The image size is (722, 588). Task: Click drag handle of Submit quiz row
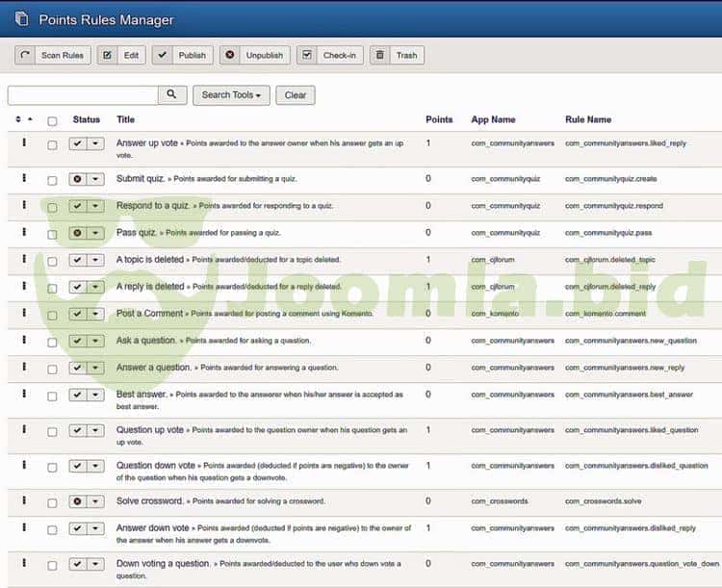click(x=24, y=178)
